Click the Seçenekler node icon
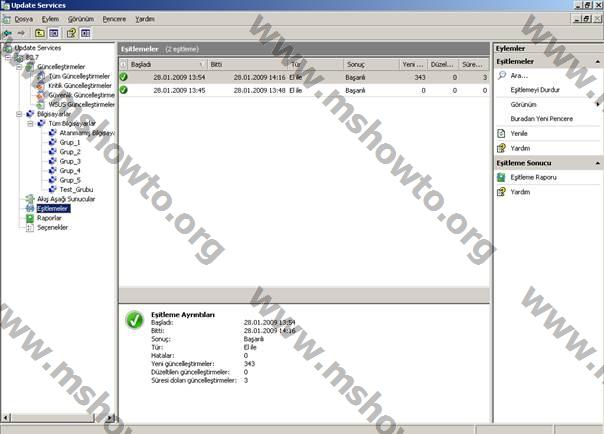This screenshot has height=434, width=604. 30,227
